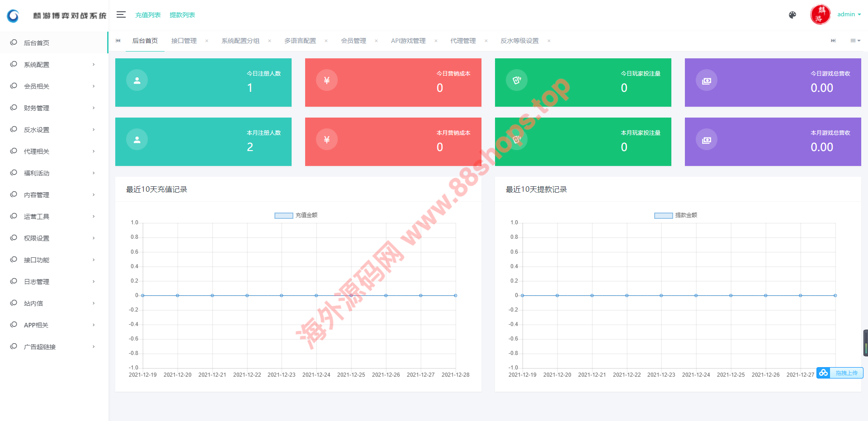
Task: Open the admin user dropdown
Action: click(849, 14)
